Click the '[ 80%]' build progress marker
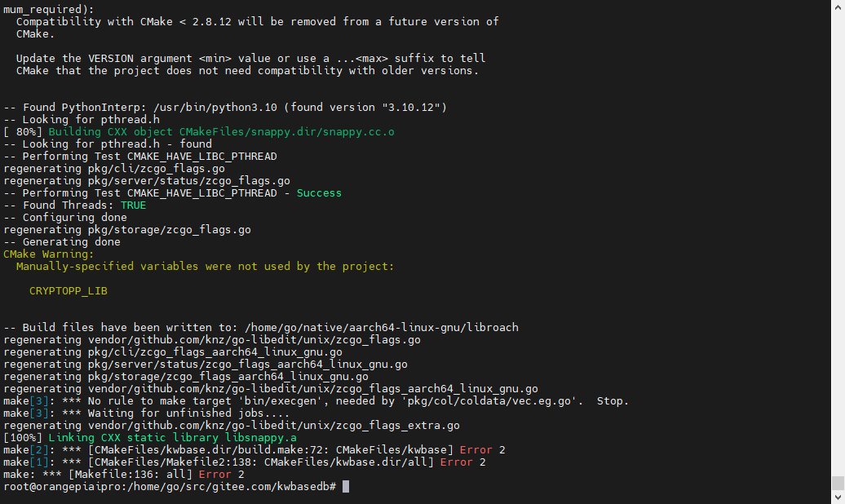The image size is (845, 504). point(23,132)
